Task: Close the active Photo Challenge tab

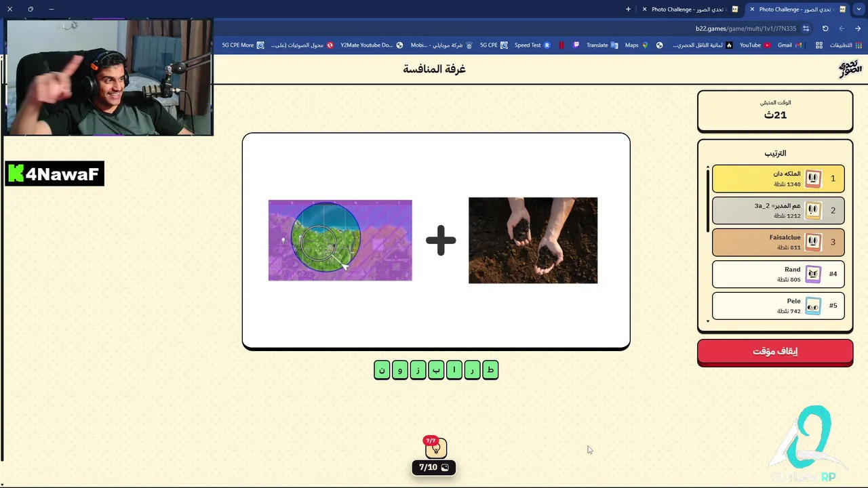Action: [x=752, y=9]
